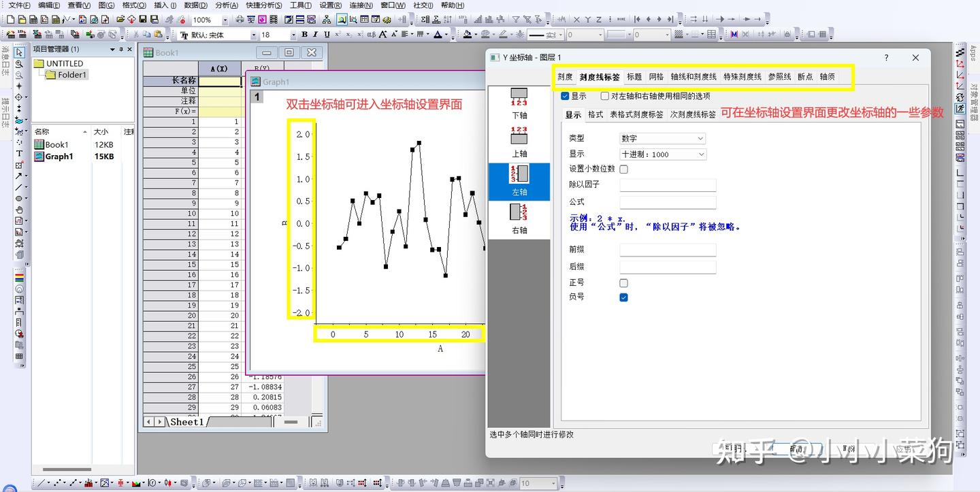This screenshot has height=492, width=980.
Task: Click the Underline formatting icon
Action: pos(327,34)
